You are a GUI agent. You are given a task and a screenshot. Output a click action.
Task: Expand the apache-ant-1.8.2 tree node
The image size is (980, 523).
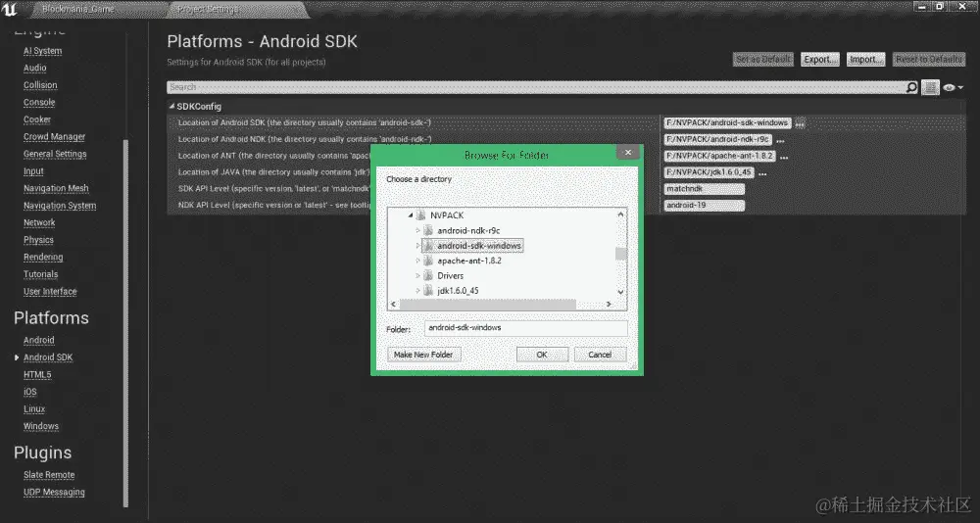click(x=418, y=261)
